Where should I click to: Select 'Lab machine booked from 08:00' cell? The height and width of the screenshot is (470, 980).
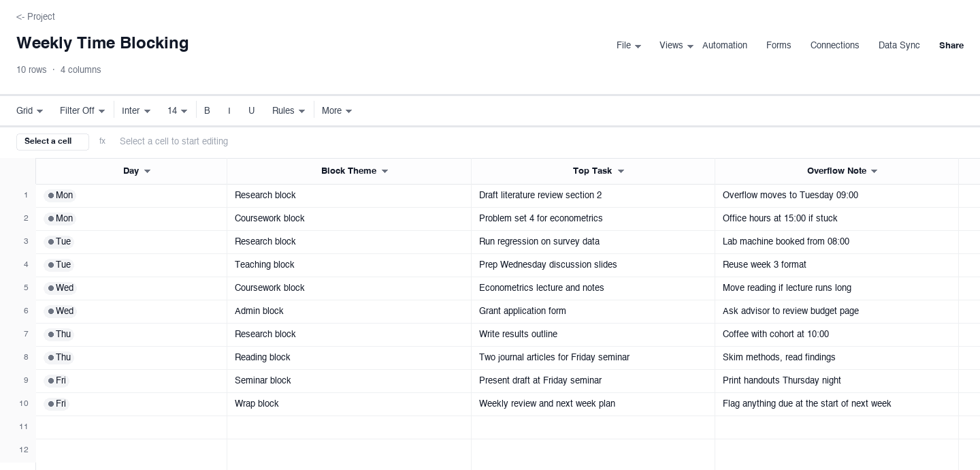[x=836, y=242]
